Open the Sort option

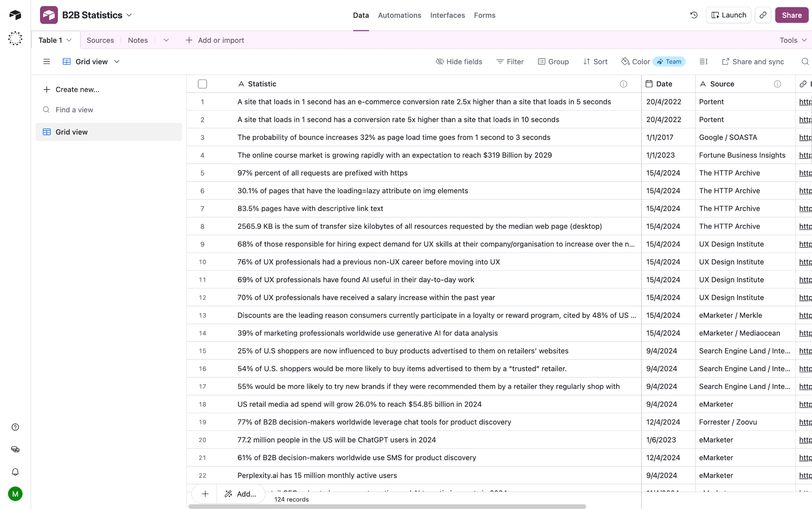595,61
